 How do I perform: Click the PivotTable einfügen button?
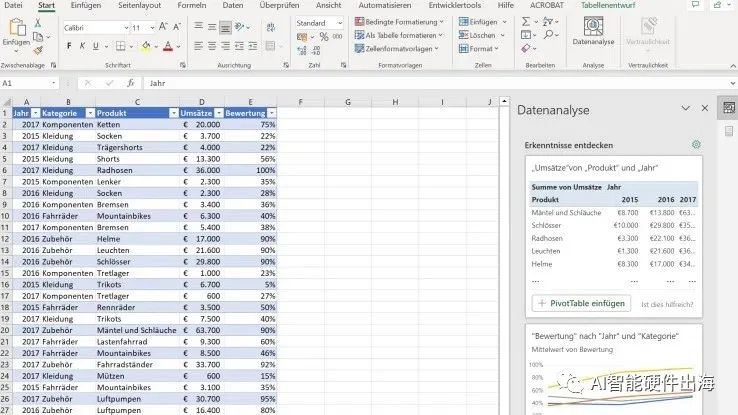tap(581, 303)
